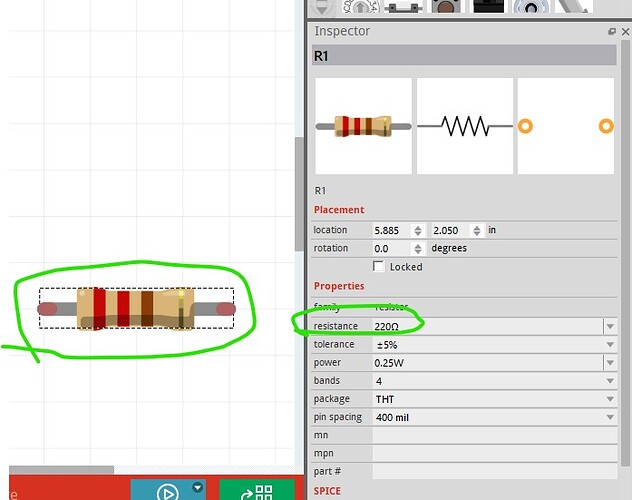Expand the package THT dropdown
This screenshot has height=500, width=632.
pyautogui.click(x=609, y=399)
